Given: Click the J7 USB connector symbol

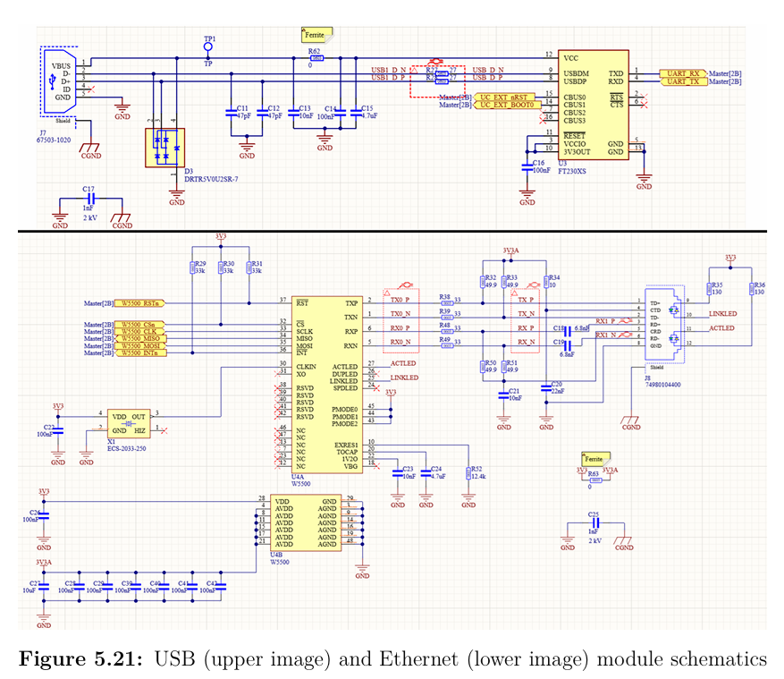Looking at the screenshot, I should 61,81.
